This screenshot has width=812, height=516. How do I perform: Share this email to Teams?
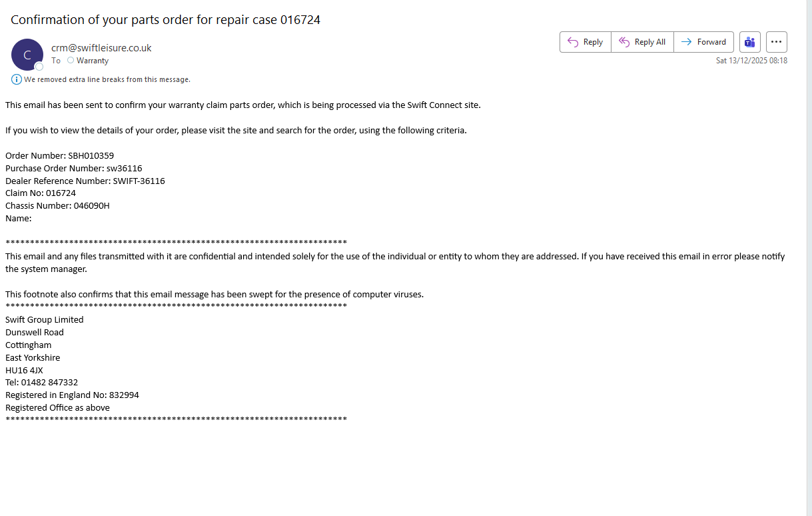click(x=750, y=42)
